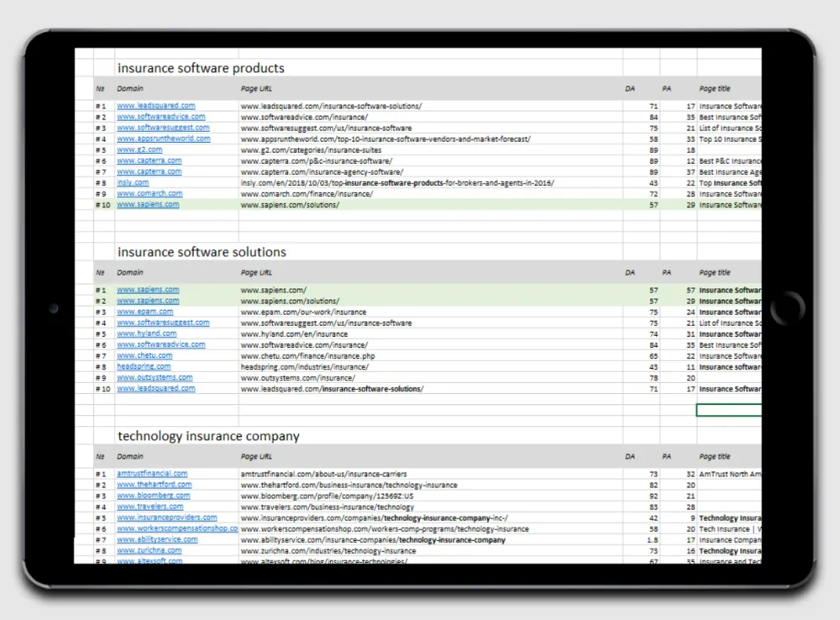Image resolution: width=840 pixels, height=620 pixels.
Task: Select the thehartford.com technology-insurance URL cell
Action: [349, 485]
